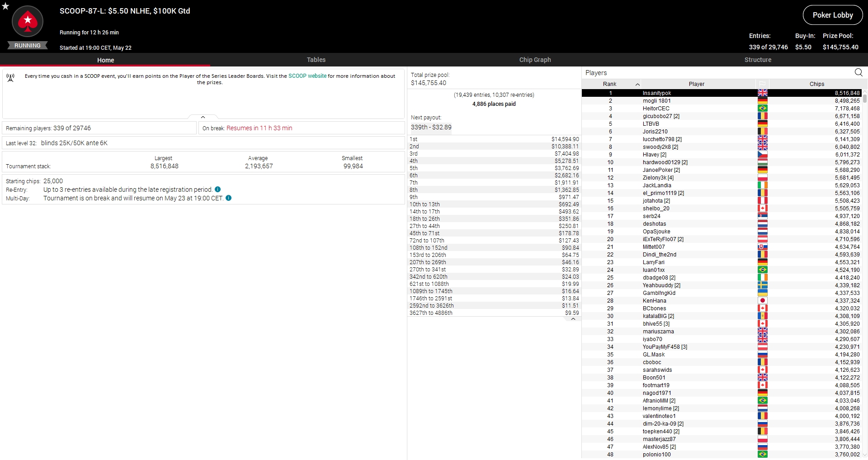Click the Remaining players 339 of 29746 field

point(99,128)
